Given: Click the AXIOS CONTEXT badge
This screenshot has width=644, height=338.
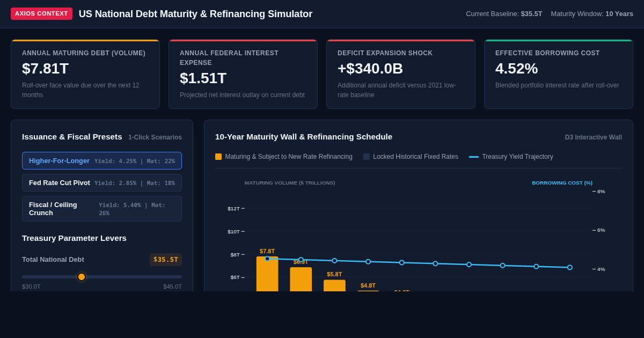Looking at the screenshot, I should pos(41,13).
